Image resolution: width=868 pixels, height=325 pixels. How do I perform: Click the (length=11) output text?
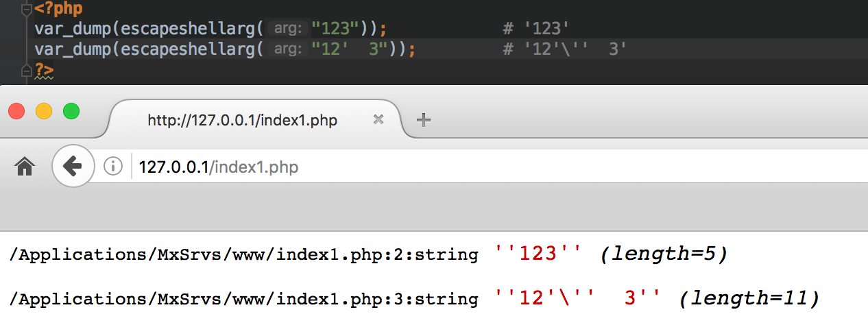click(749, 298)
